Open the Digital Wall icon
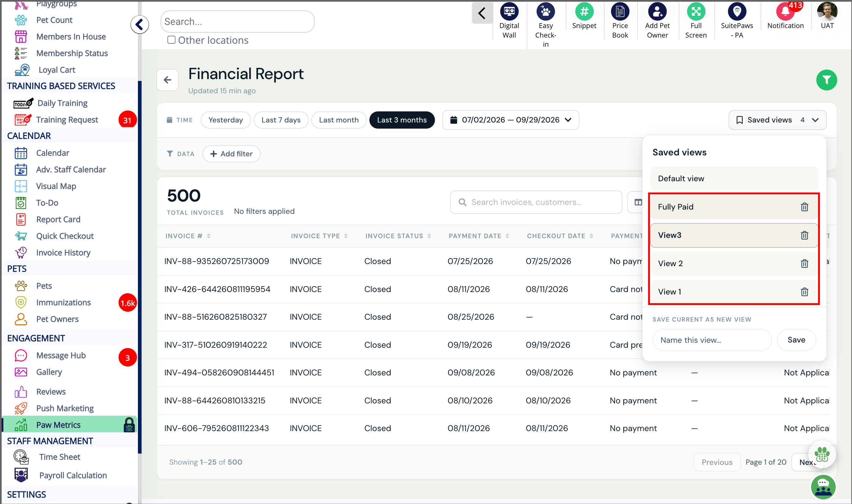The width and height of the screenshot is (852, 504). click(x=509, y=12)
